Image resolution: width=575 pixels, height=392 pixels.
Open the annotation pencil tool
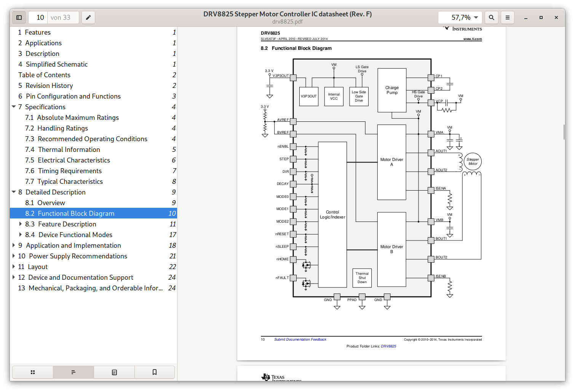coord(88,18)
